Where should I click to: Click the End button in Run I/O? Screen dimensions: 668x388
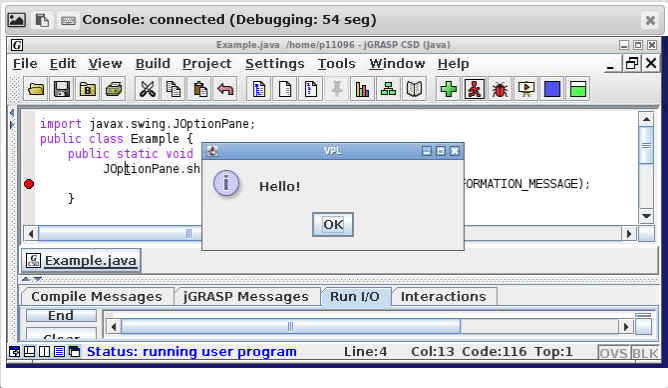(x=61, y=316)
